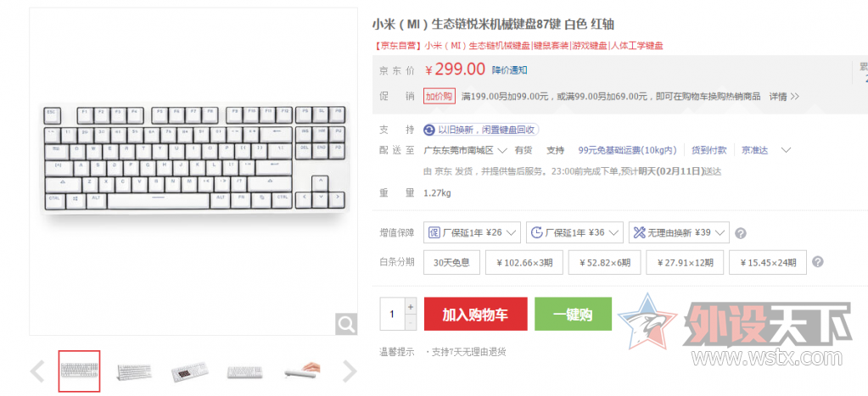This screenshot has height=396, width=868.
Task: Show previous thumbnails with left arrow
Action: point(37,371)
